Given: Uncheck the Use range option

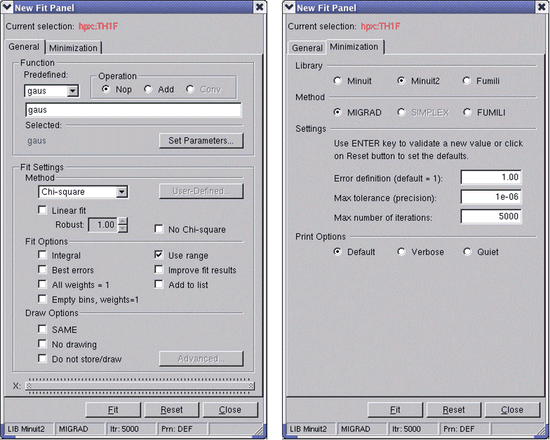Looking at the screenshot, I should (x=159, y=254).
